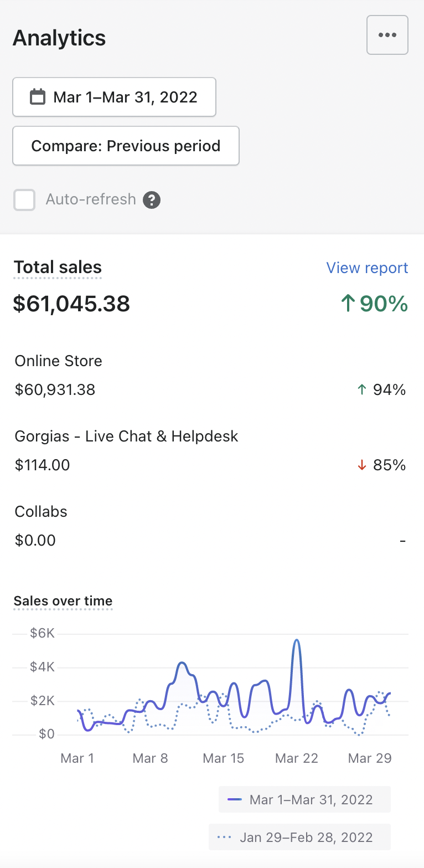Click the $4K axis label
Viewport: 424px width, 868px height.
click(42, 667)
